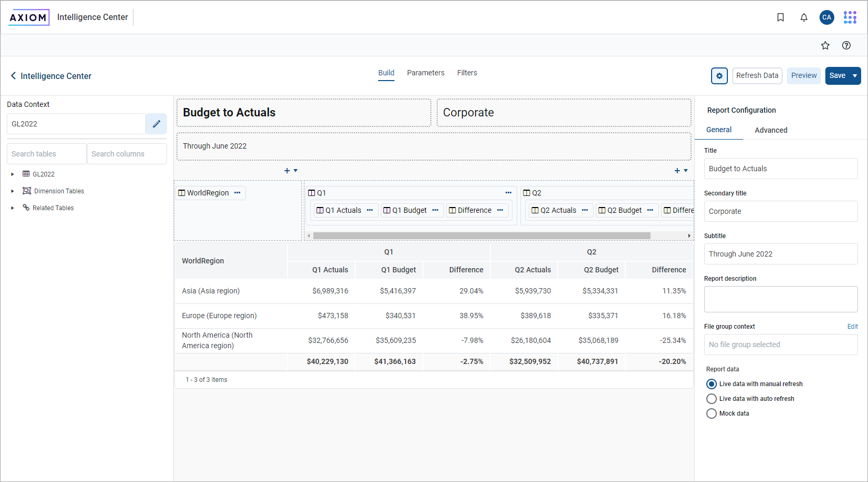The width and height of the screenshot is (868, 482).
Task: Expand the Dimension Tables node
Action: point(13,191)
